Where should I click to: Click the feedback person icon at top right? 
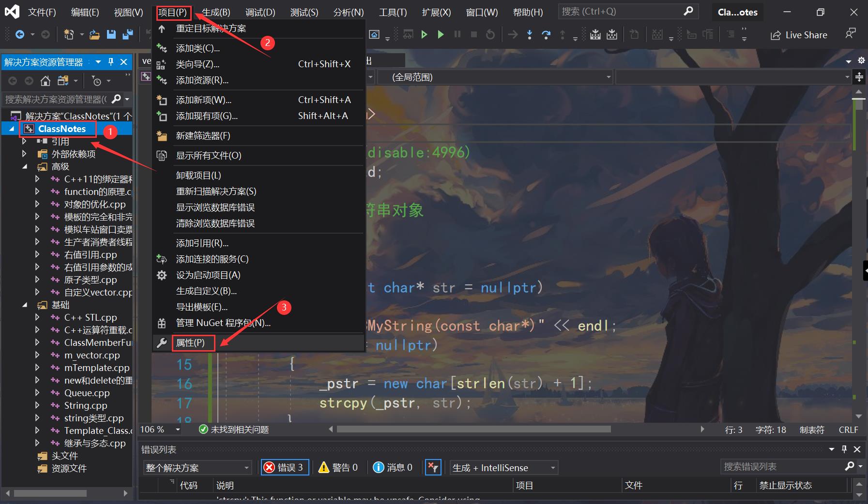(x=851, y=33)
